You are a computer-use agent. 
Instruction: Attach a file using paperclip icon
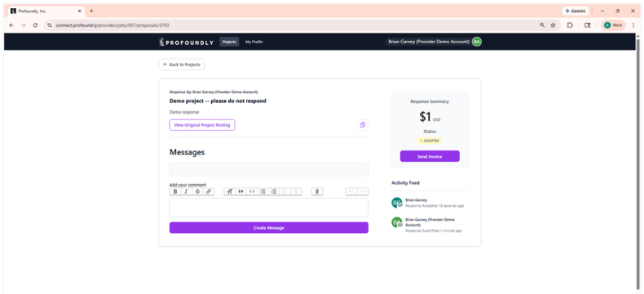(317, 192)
